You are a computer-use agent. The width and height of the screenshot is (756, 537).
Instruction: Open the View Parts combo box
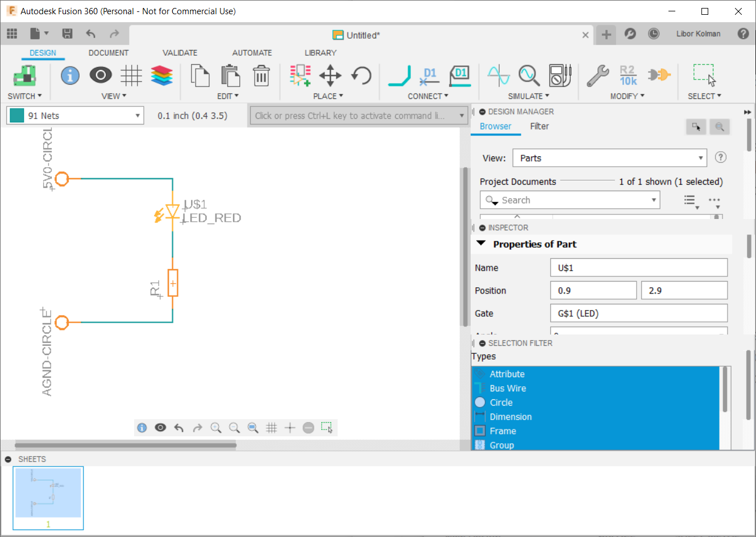(609, 158)
